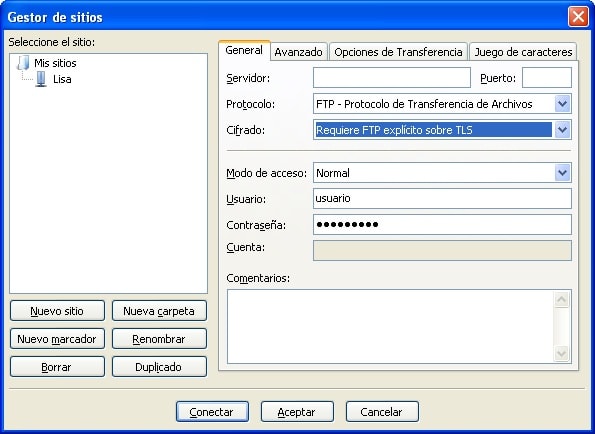This screenshot has height=434, width=595.
Task: Focus the Usuario input field
Action: coord(442,198)
